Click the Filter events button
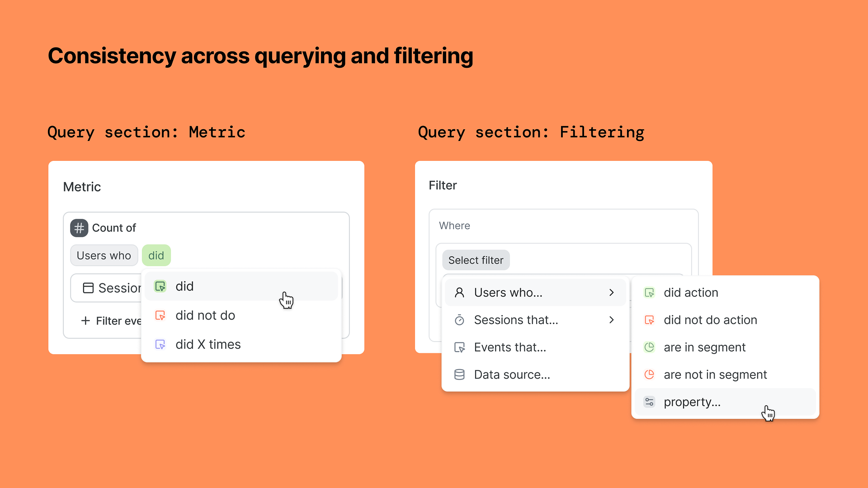868x488 pixels. coord(111,320)
